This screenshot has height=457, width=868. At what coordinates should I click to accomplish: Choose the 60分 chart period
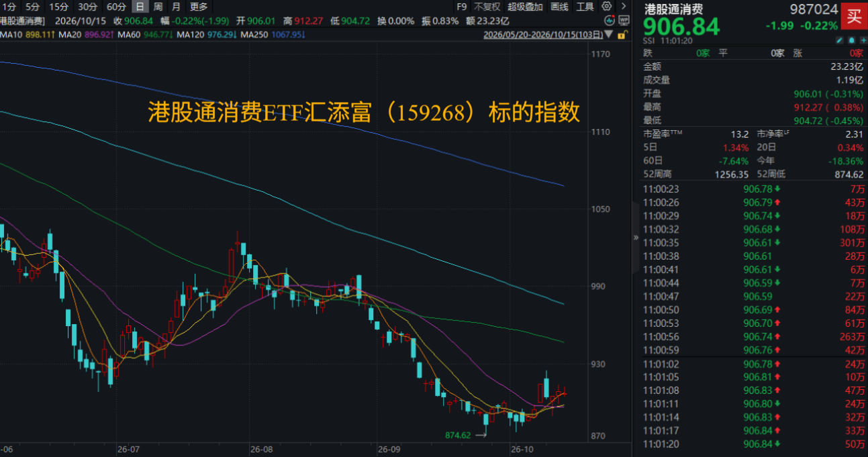coord(116,7)
